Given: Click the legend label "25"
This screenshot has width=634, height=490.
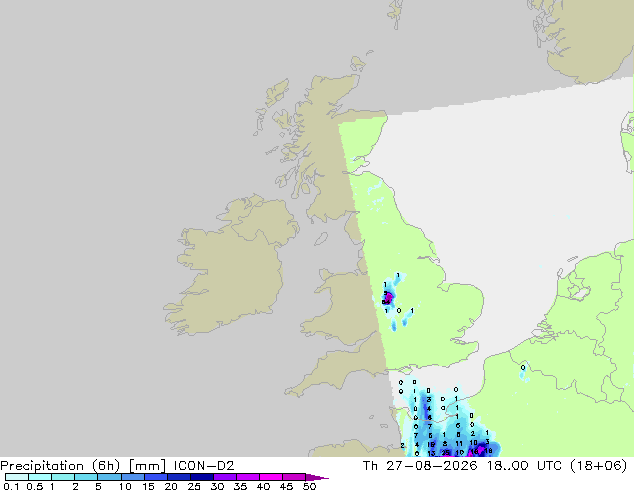Looking at the screenshot, I should [x=194, y=486].
